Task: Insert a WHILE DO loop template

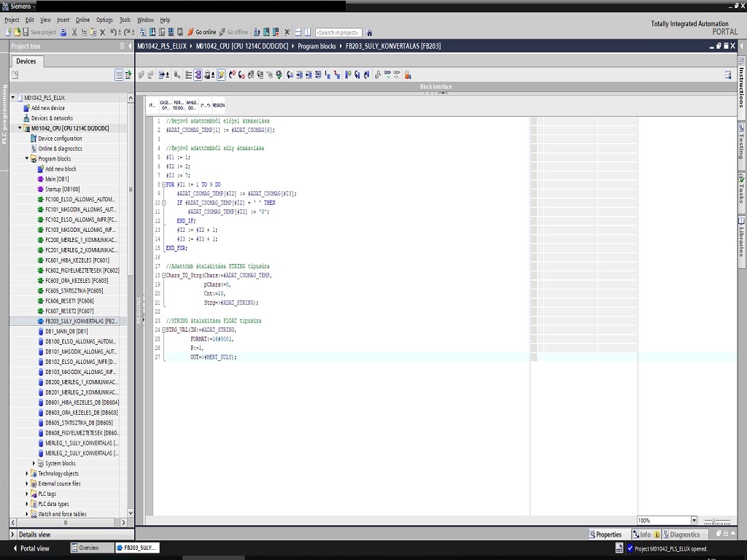Action: click(192, 105)
